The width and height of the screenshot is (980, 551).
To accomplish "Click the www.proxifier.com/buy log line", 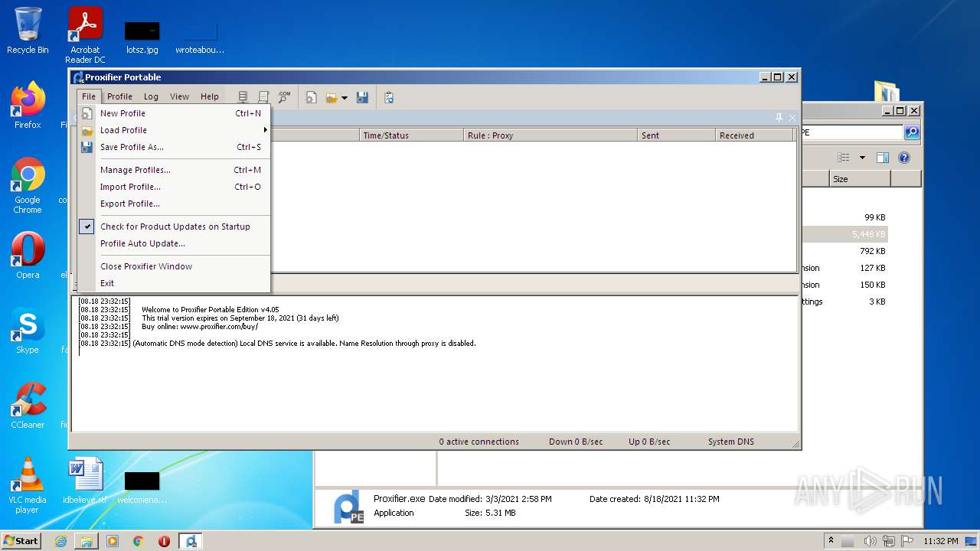I will (x=200, y=327).
